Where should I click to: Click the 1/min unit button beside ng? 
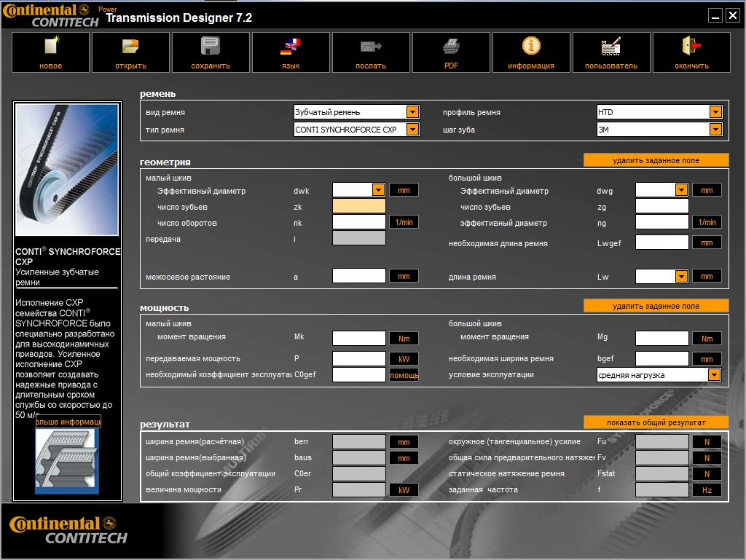click(707, 222)
